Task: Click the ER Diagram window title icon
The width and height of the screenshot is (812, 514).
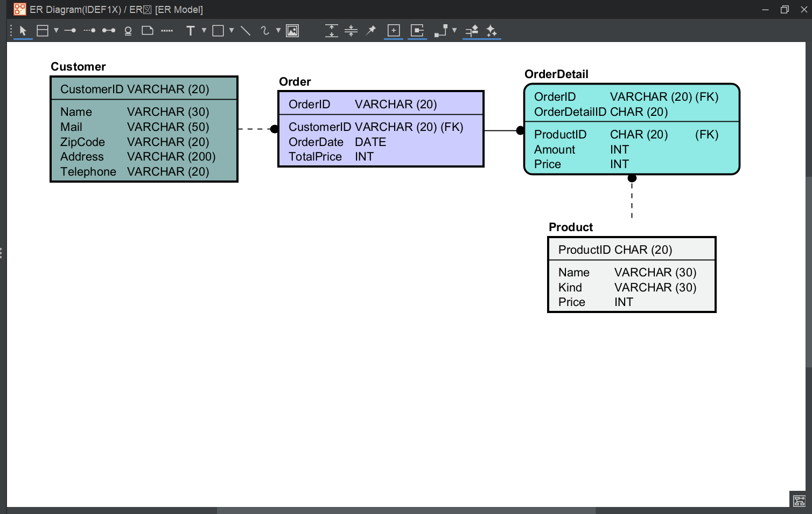Action: coord(20,9)
